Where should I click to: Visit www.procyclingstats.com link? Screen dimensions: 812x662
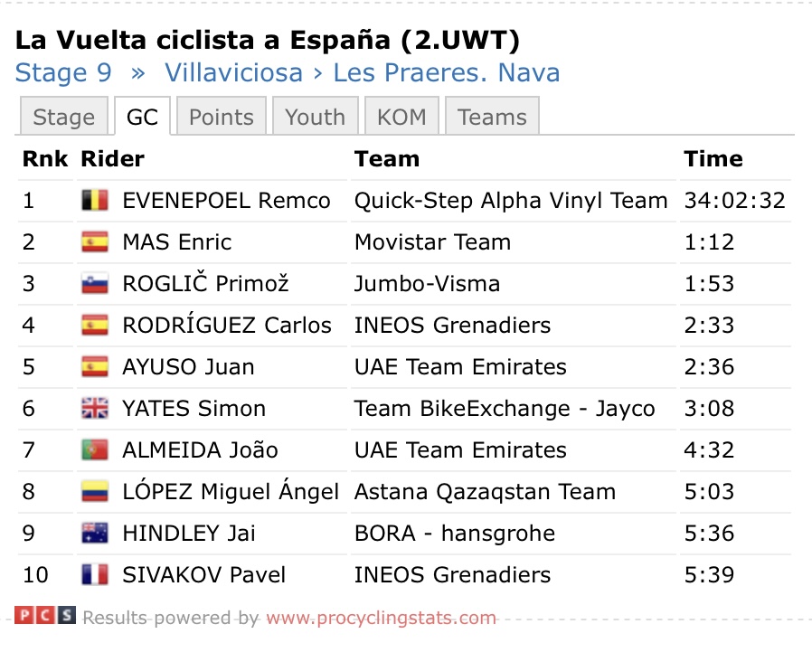[382, 618]
